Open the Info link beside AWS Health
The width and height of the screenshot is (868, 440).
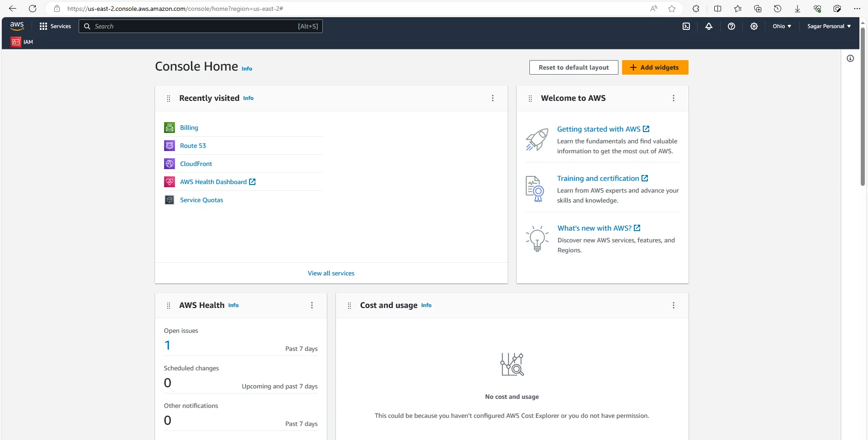pos(233,305)
